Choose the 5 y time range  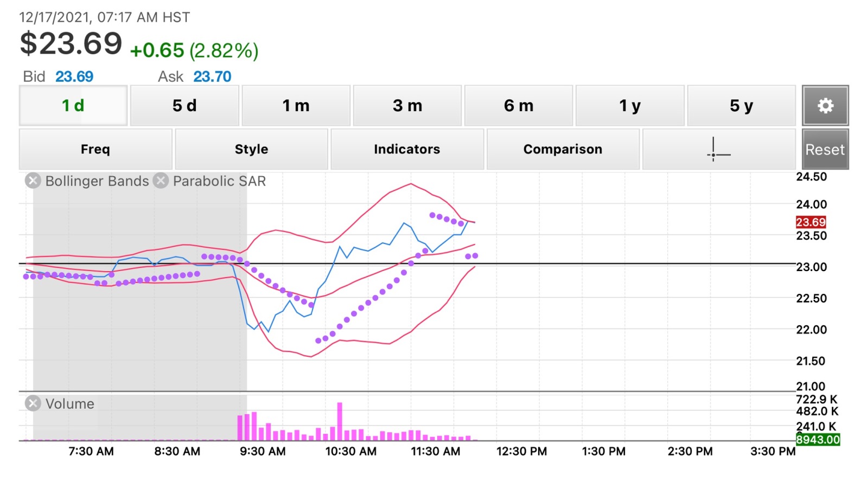tap(742, 105)
